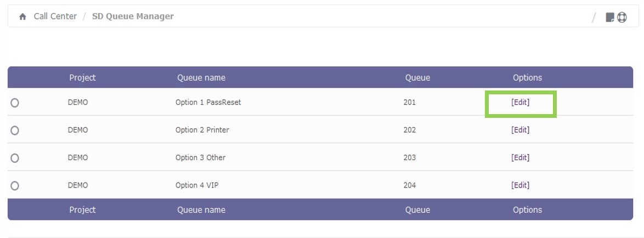The height and width of the screenshot is (238, 644).
Task: Open the lifebuoy help icon
Action: (622, 18)
